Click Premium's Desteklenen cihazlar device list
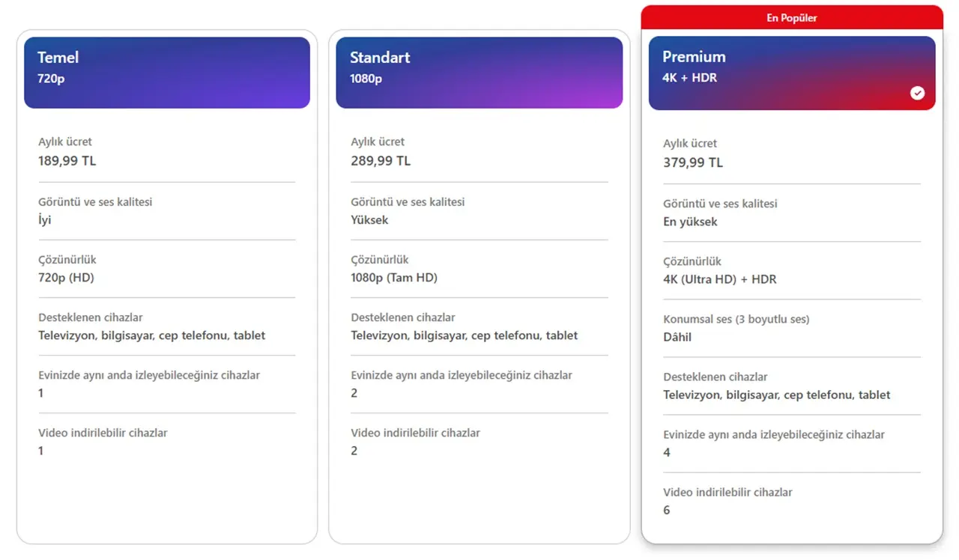The image size is (959, 560). pyautogui.click(x=777, y=395)
